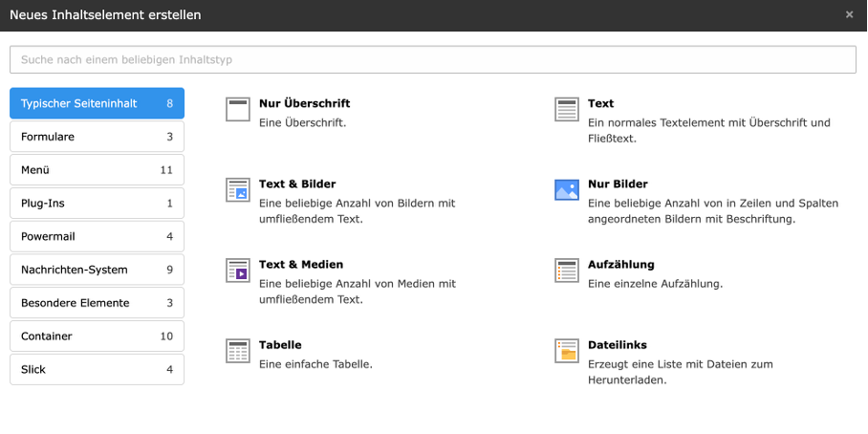Show the Plug-Ins category
This screenshot has height=434, width=868.
click(97, 204)
